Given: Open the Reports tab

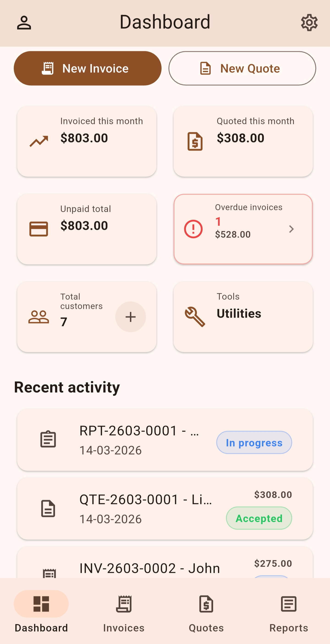Looking at the screenshot, I should click(289, 613).
